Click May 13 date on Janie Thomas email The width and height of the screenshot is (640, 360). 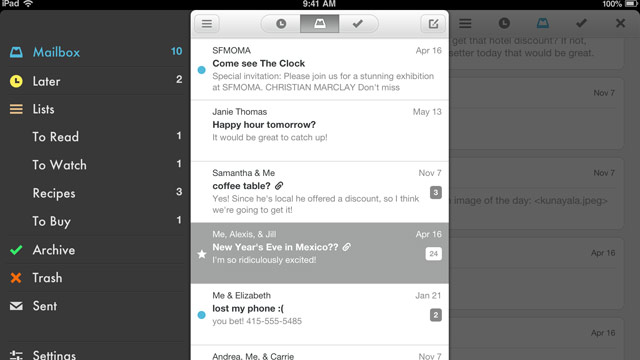[427, 112]
